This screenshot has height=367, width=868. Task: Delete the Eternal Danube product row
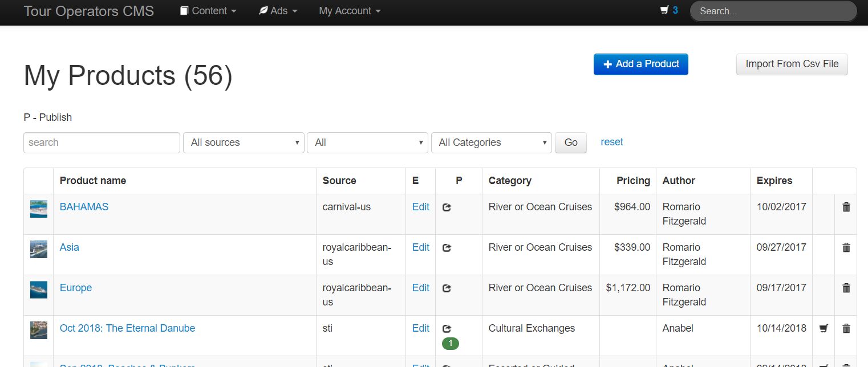coord(846,329)
